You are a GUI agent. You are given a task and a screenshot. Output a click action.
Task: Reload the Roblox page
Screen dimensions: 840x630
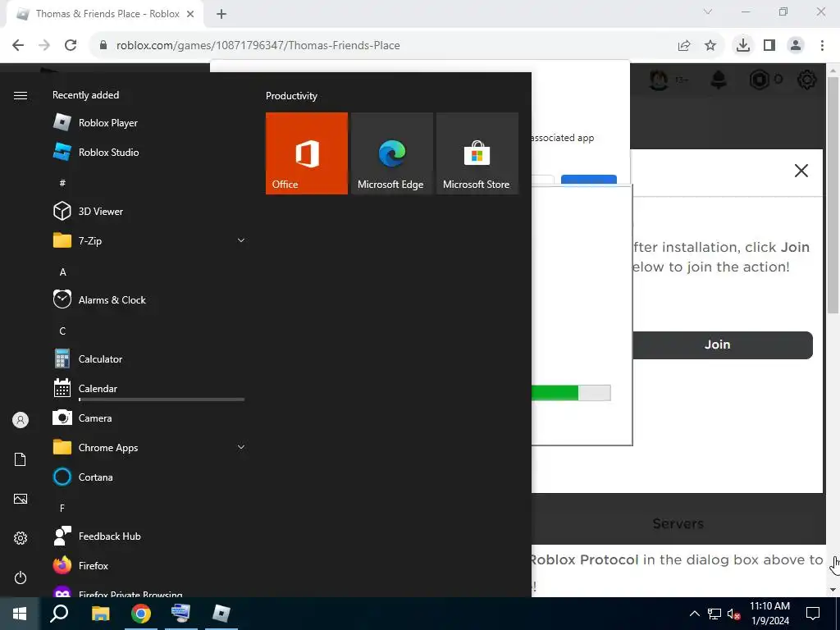coord(71,46)
